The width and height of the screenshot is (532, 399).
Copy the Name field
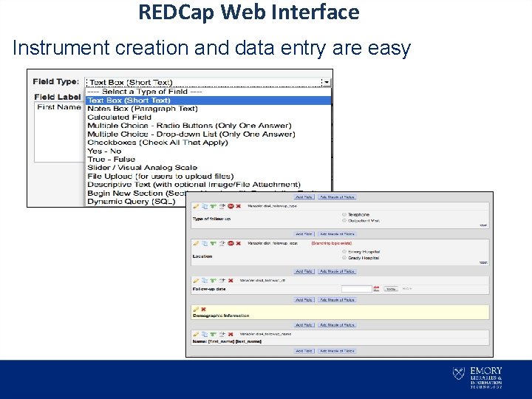click(x=204, y=334)
